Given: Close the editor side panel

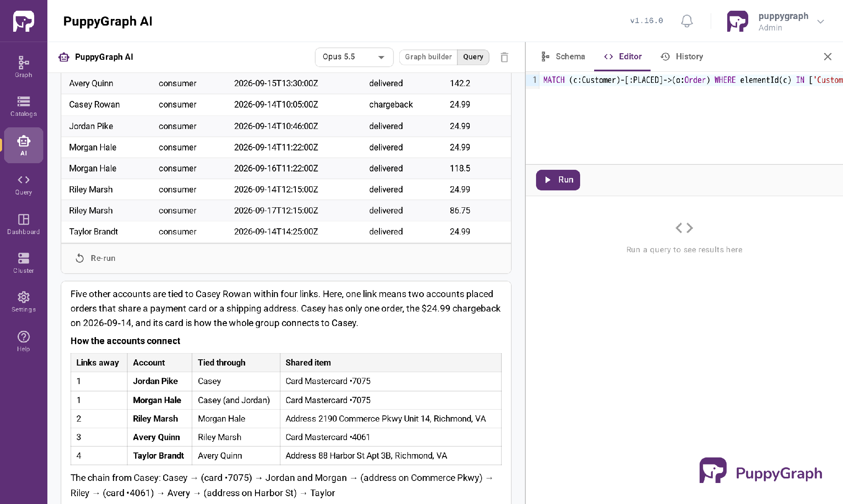Looking at the screenshot, I should [827, 56].
